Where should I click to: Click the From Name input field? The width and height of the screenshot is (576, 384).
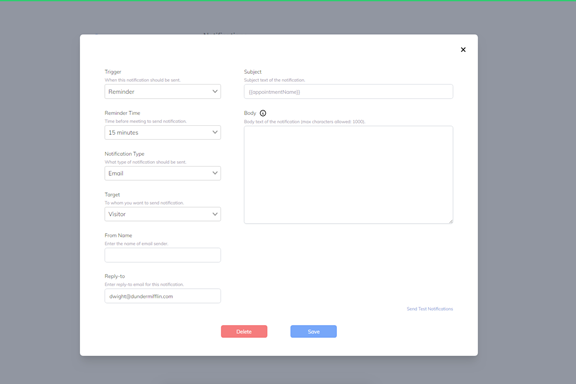(x=162, y=255)
